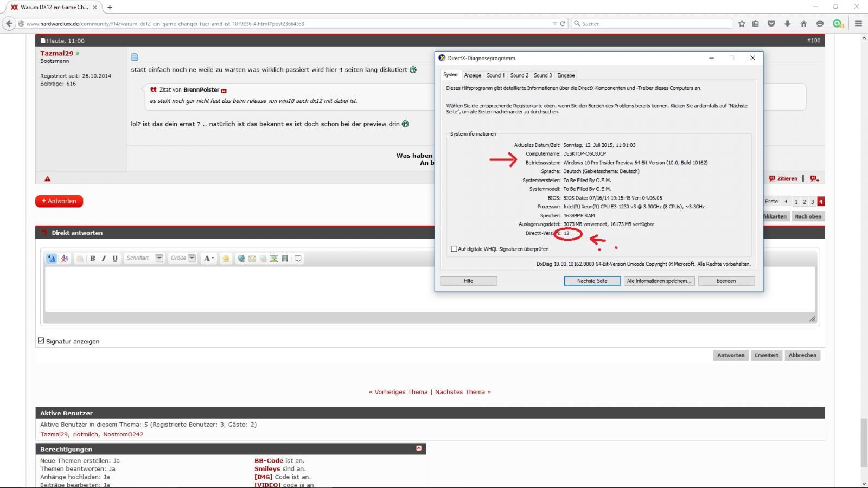Insert a link with globe icon
This screenshot has height=488, width=868.
[241, 259]
